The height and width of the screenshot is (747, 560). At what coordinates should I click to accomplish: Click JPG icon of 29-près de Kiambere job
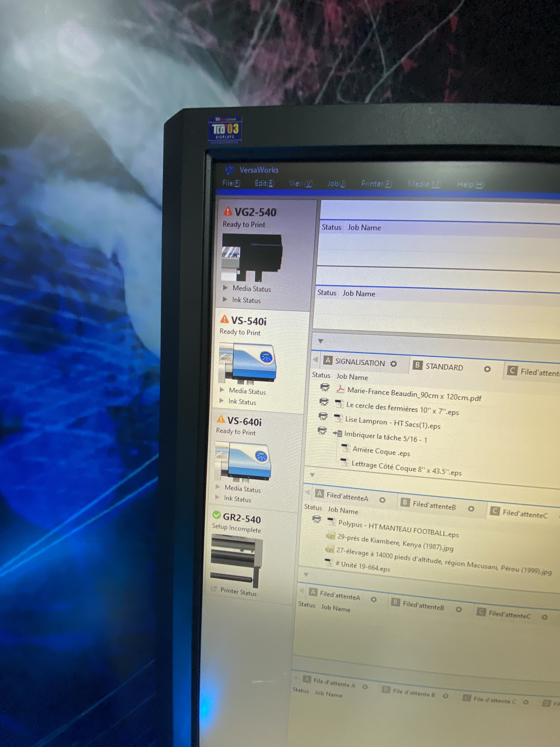[x=330, y=536]
